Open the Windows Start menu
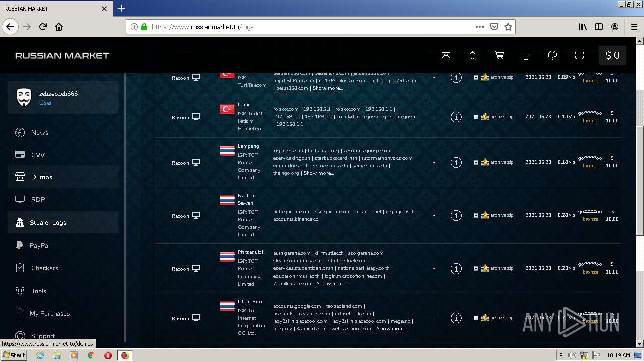Image resolution: width=644 pixels, height=362 pixels. [14, 355]
